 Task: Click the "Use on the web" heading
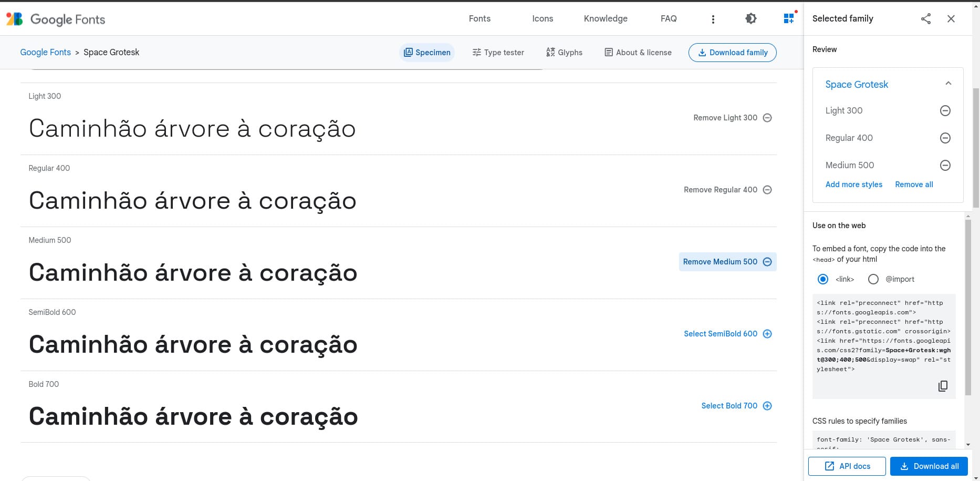[839, 226]
